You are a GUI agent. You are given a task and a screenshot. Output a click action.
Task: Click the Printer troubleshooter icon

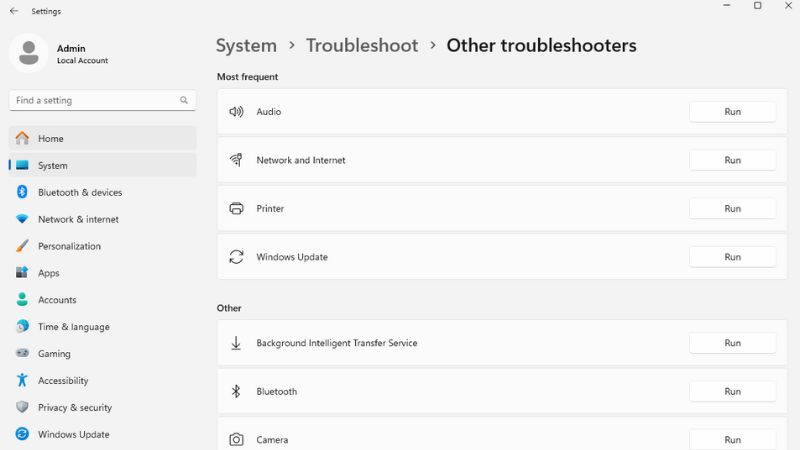[236, 208]
